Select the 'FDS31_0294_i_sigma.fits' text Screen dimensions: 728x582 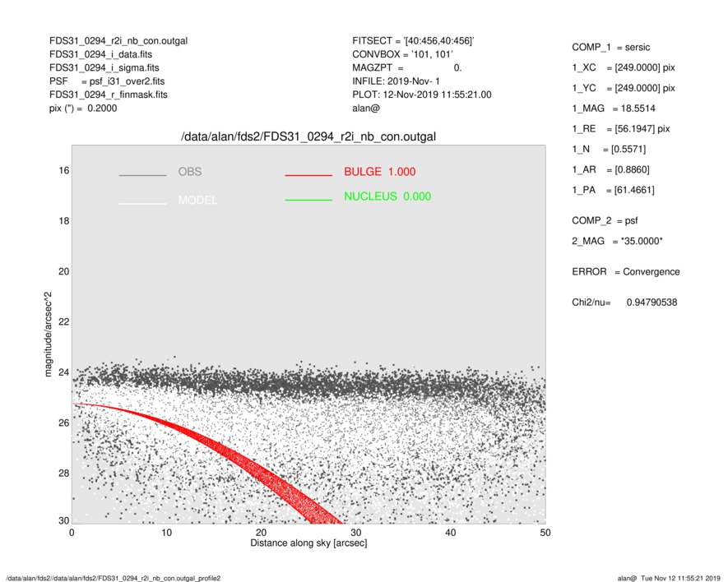coord(104,67)
